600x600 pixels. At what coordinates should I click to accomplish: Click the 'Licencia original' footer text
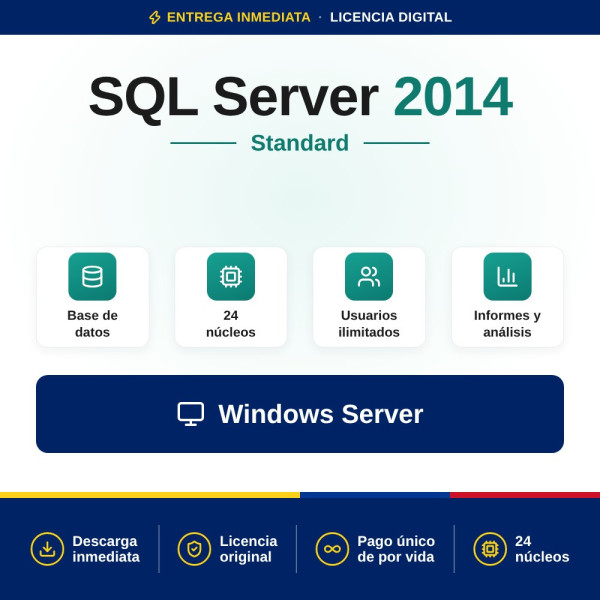pos(248,549)
